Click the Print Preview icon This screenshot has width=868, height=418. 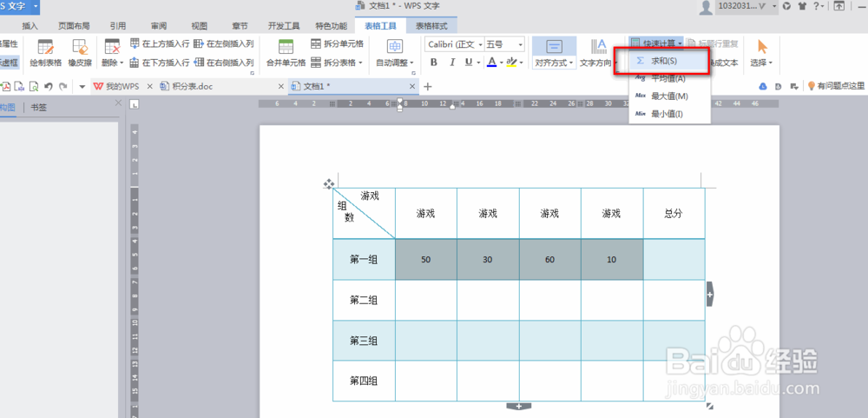[34, 86]
